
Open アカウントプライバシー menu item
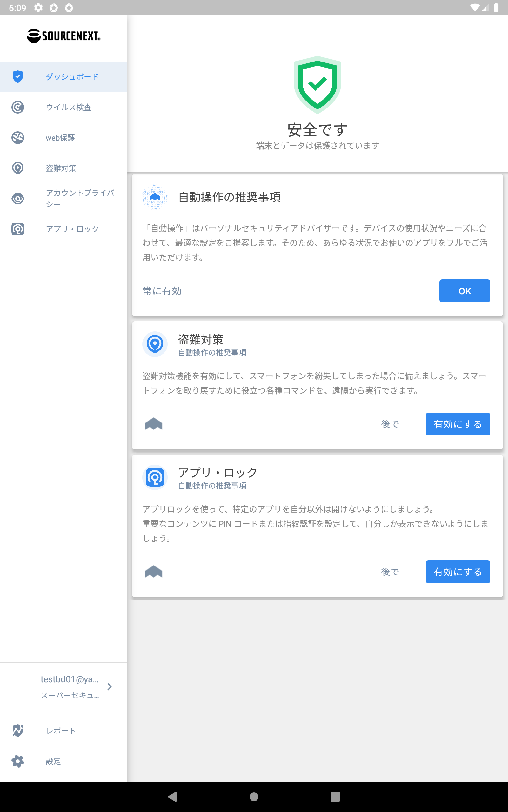click(63, 199)
